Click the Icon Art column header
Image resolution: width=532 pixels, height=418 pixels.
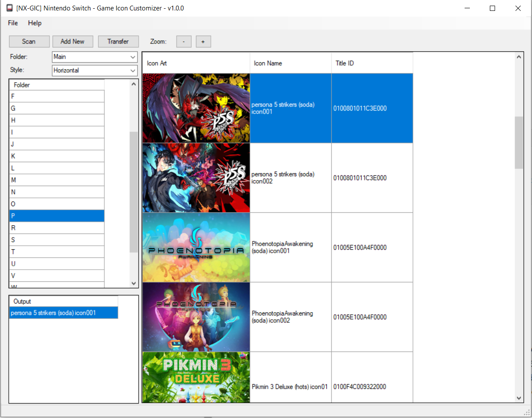(196, 63)
